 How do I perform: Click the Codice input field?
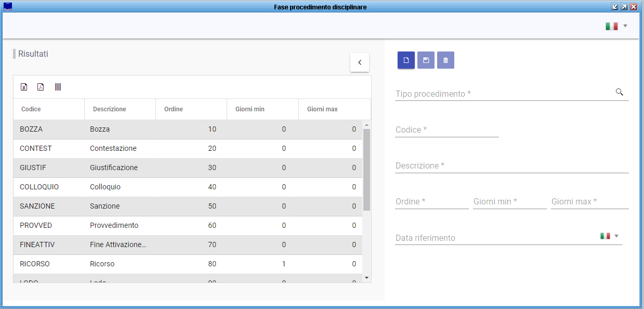446,130
